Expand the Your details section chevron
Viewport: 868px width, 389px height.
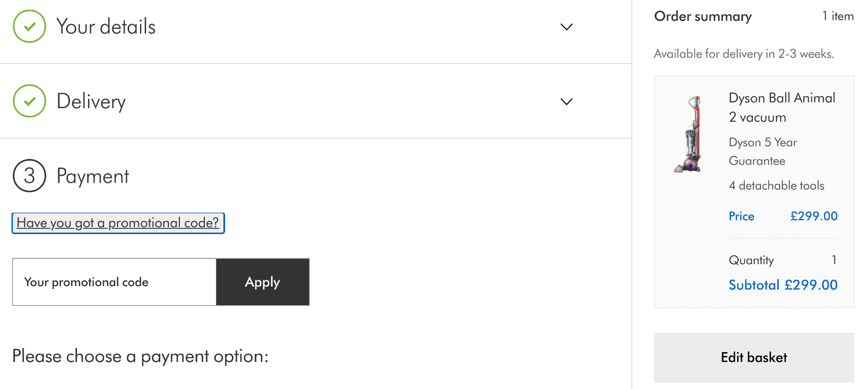click(567, 27)
